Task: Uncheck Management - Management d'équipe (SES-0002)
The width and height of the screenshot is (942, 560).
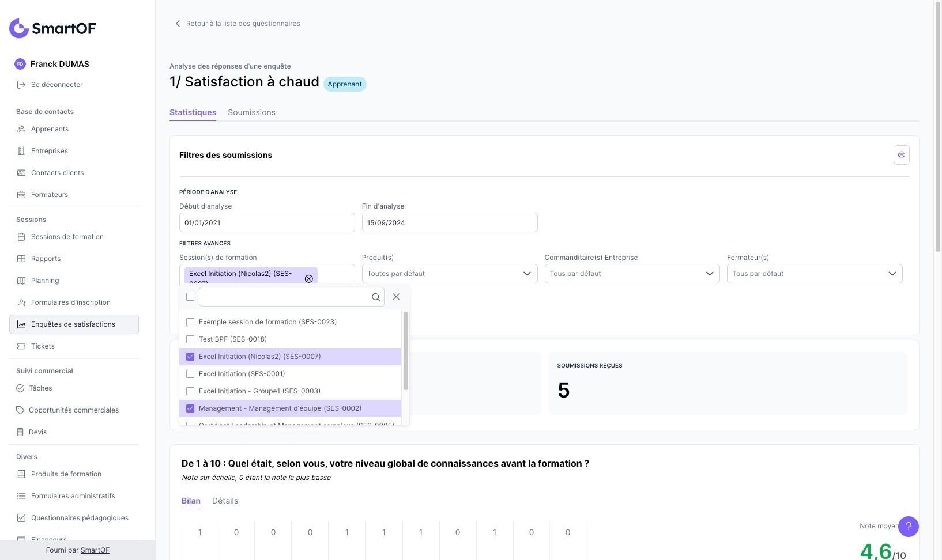Action: (190, 408)
